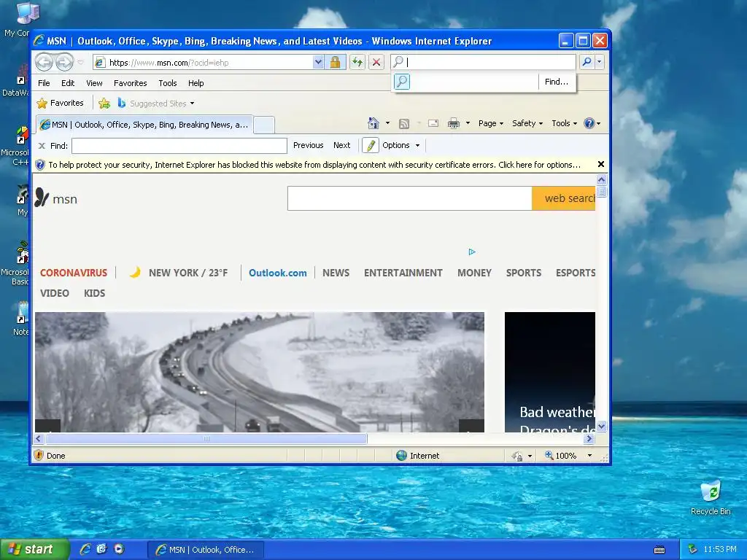The image size is (747, 560).
Task: Click the vertical scrollbar down arrow
Action: (601, 426)
